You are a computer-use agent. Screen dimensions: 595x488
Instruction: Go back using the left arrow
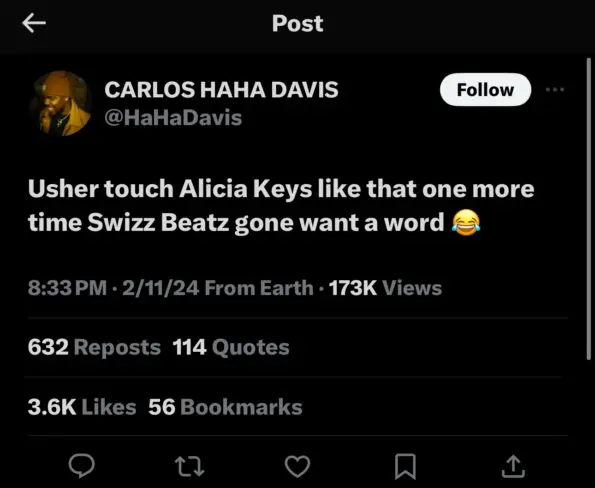pyautogui.click(x=34, y=23)
